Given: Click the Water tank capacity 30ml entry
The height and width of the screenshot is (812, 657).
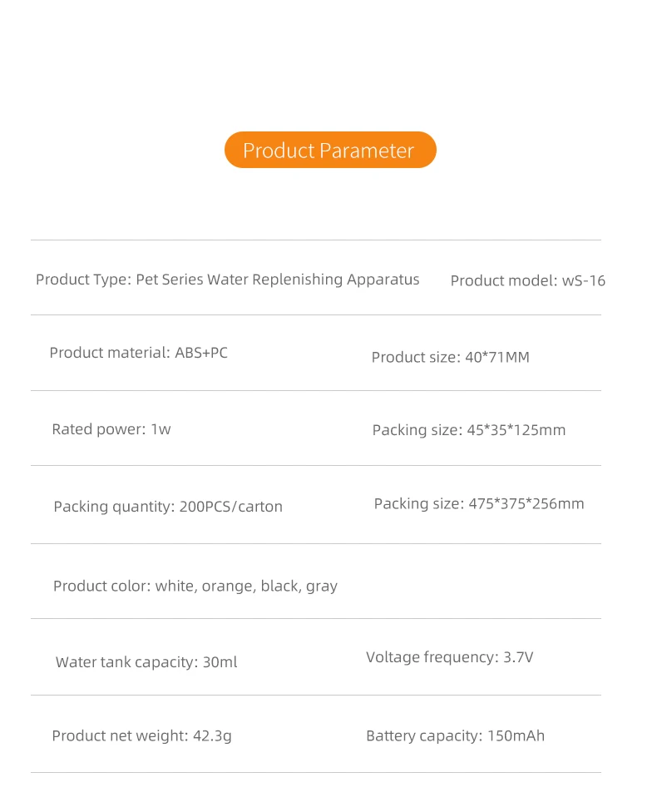Looking at the screenshot, I should (x=146, y=662).
